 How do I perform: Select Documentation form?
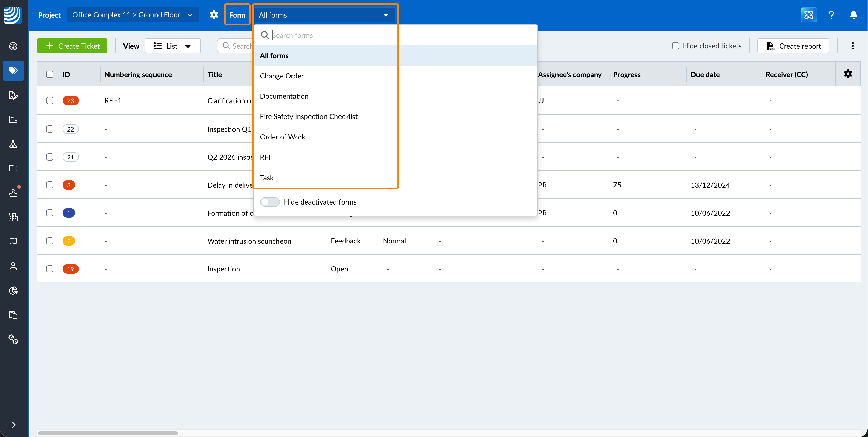tap(395, 96)
